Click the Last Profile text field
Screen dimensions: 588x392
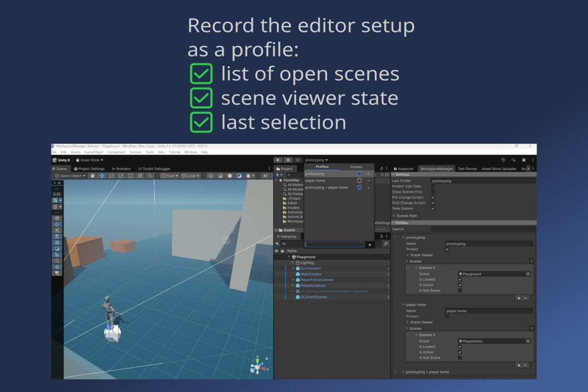click(x=483, y=181)
